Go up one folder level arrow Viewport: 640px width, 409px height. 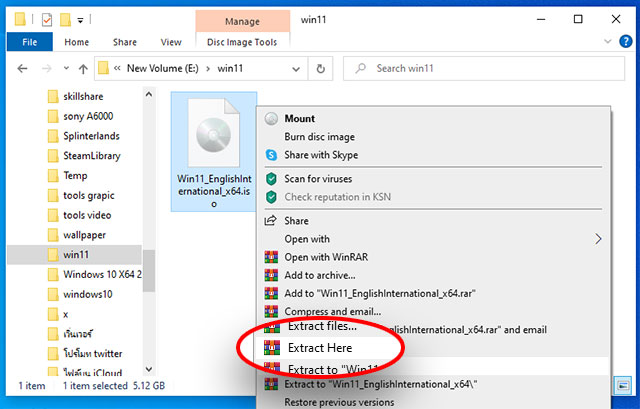pyautogui.click(x=83, y=69)
